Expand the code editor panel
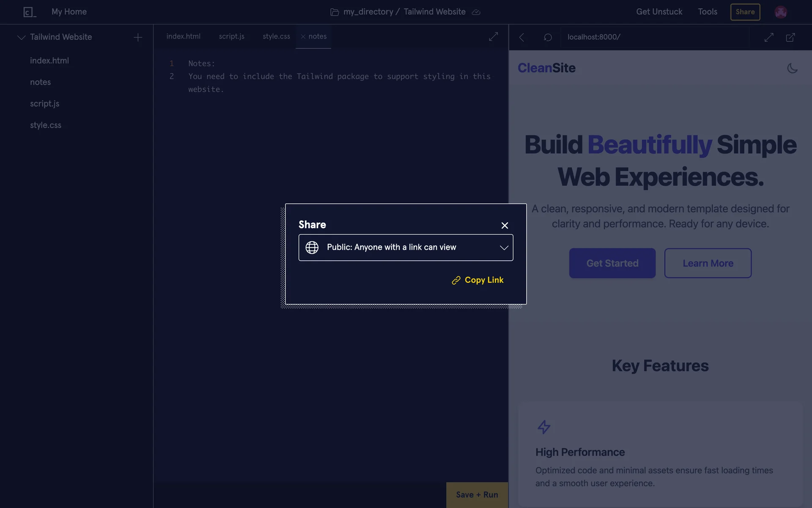Screen dimensions: 812x508 click(493, 37)
